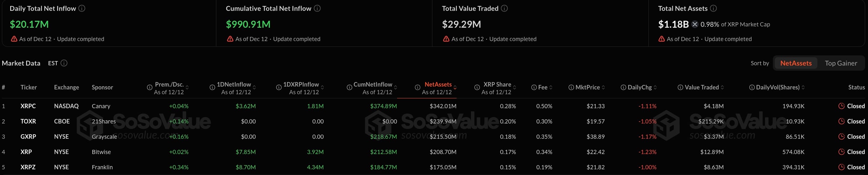Click info icon next to Total Net Assets

[x=713, y=8]
